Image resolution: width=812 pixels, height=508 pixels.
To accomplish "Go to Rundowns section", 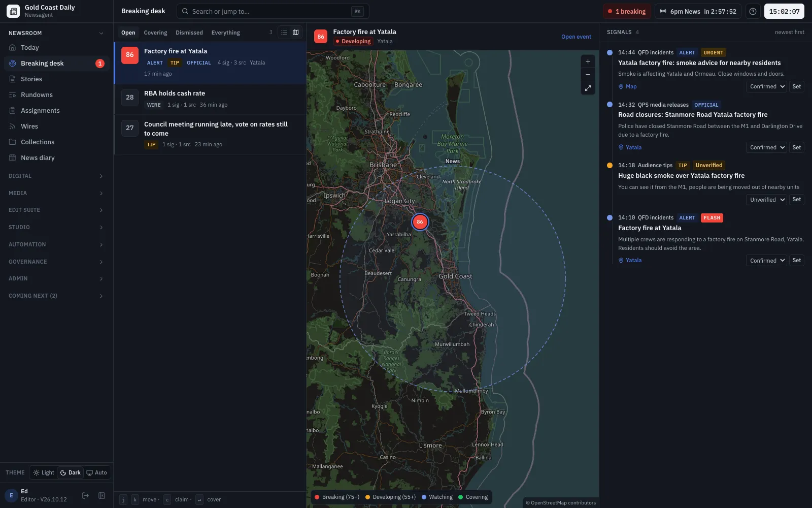I will [x=56, y=95].
